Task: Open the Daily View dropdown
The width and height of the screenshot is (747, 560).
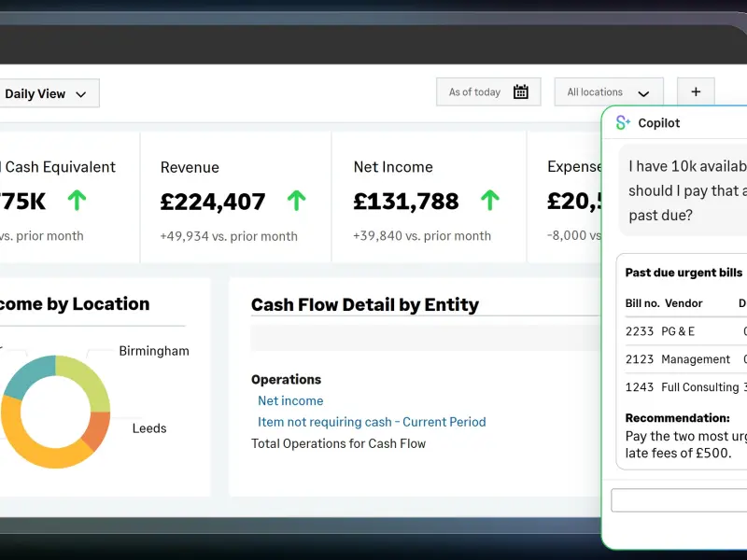Action: [46, 93]
